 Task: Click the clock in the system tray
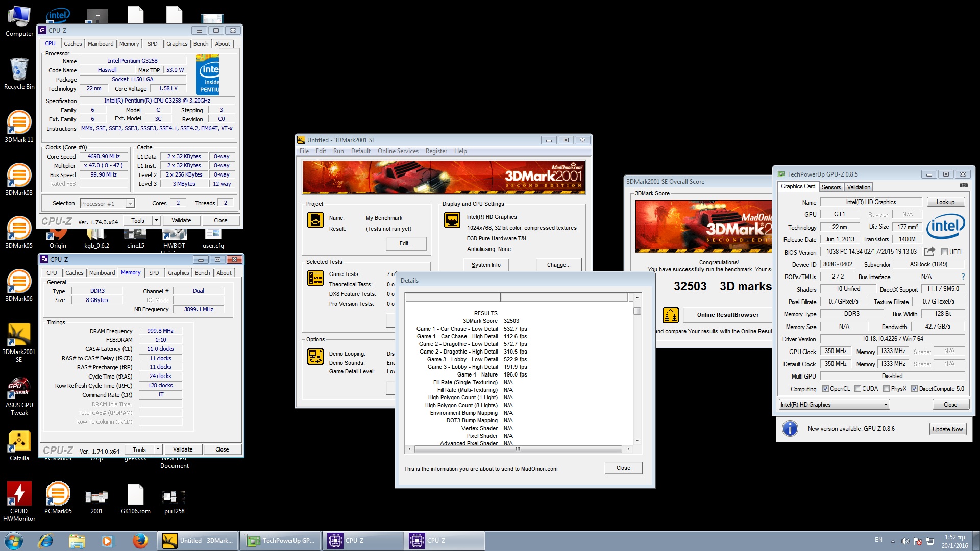click(954, 541)
